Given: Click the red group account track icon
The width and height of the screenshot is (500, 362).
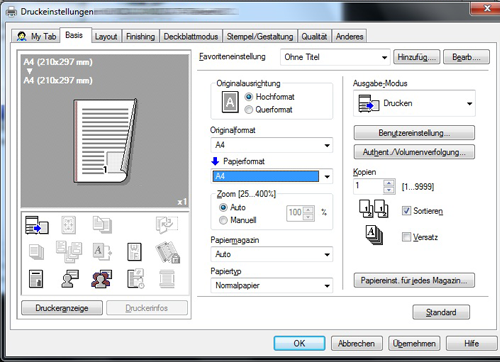Looking at the screenshot, I should [x=102, y=279].
